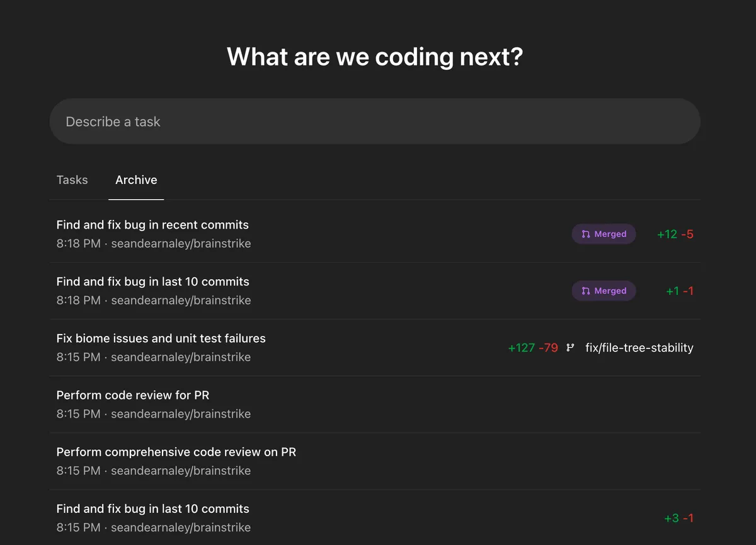Click the "What are we coding next?" heading
The width and height of the screenshot is (756, 545).
pyautogui.click(x=375, y=57)
